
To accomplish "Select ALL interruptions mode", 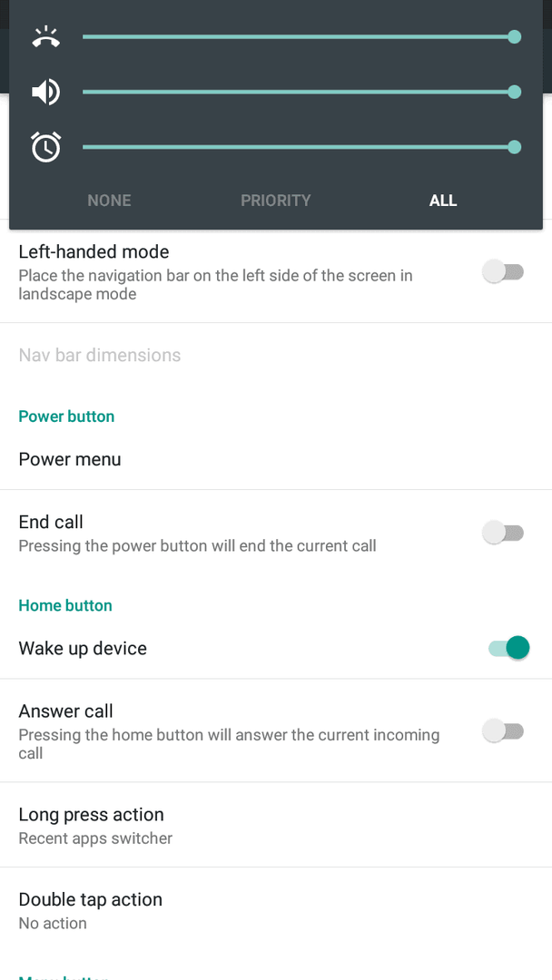I will pyautogui.click(x=443, y=201).
